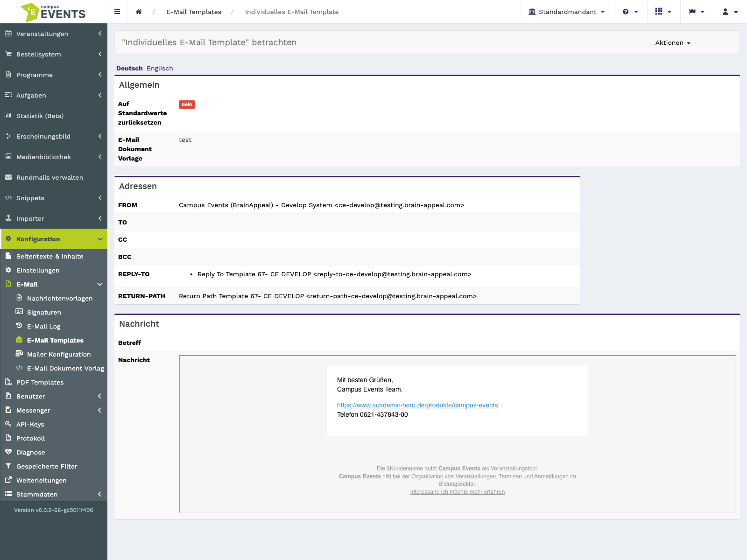Click the red 'nein' badge

click(187, 105)
